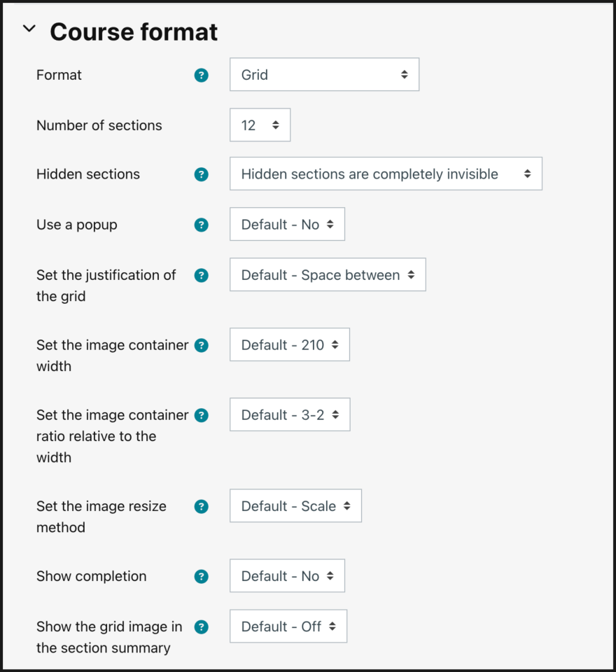Click help icon beside Show completion
The image size is (616, 672).
[202, 576]
